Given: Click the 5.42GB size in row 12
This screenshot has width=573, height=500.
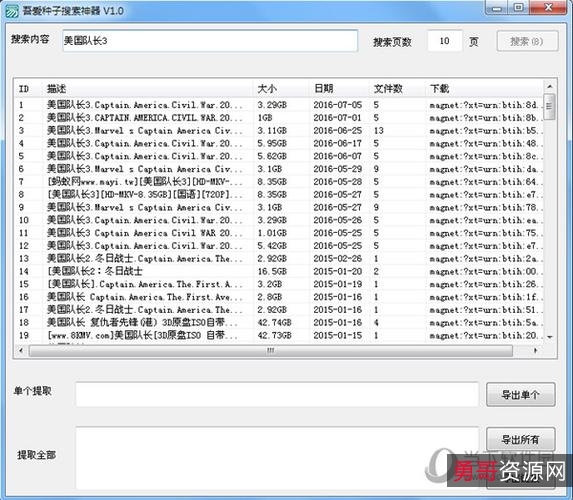Looking at the screenshot, I should pyautogui.click(x=272, y=246).
